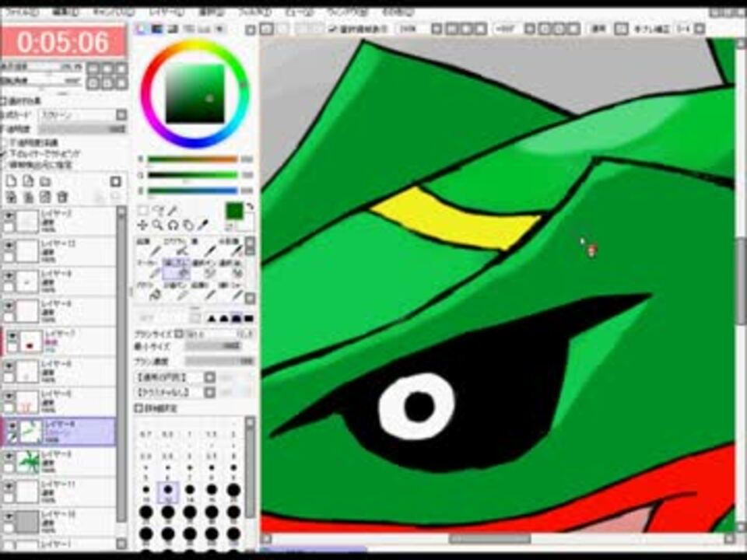Viewport: 747px width, 560px height.
Task: Select the eyedropper color picker tool
Action: coord(203,225)
